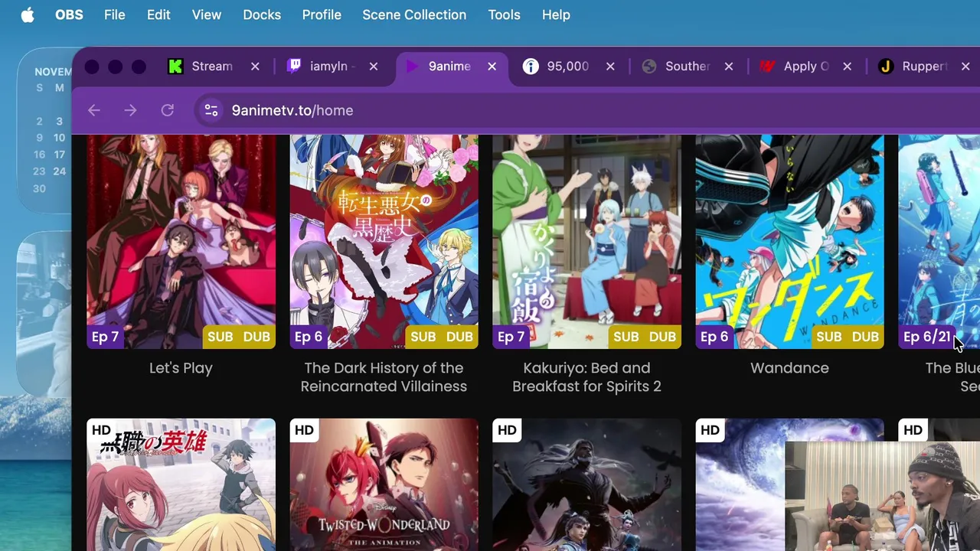
Task: Go forward in browser history
Action: pos(131,110)
